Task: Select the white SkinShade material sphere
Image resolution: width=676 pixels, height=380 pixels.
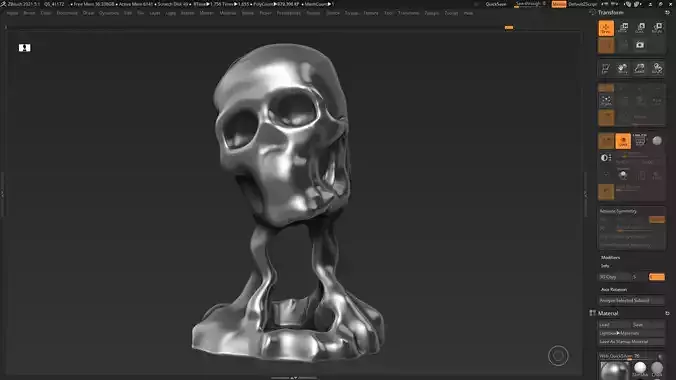Action: (640, 369)
